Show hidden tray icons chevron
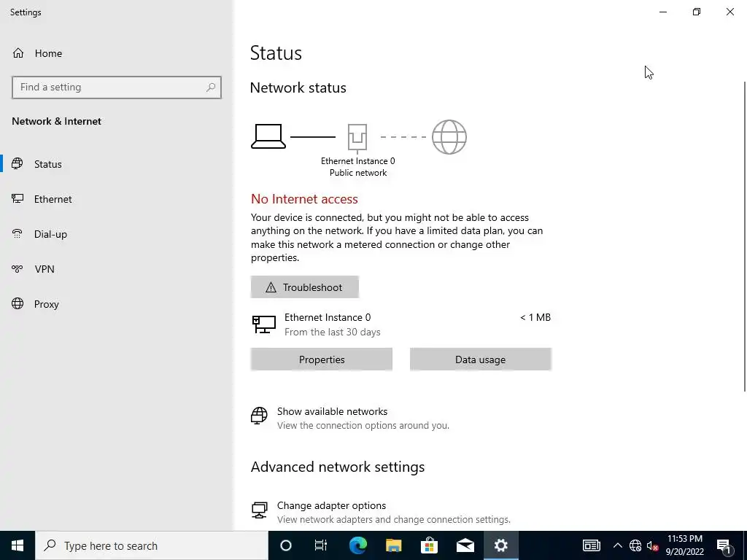Image resolution: width=747 pixels, height=560 pixels. pos(617,545)
